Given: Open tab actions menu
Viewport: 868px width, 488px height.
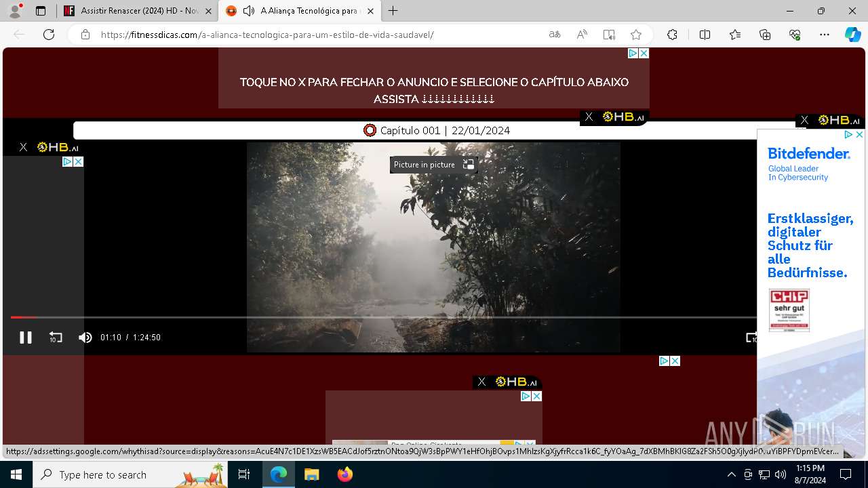Looking at the screenshot, I should point(41,11).
